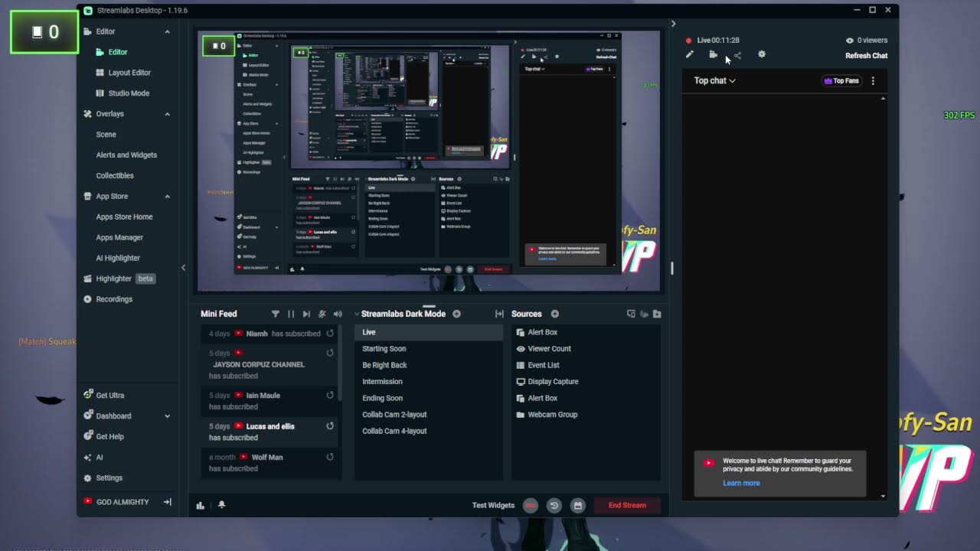Toggle the REC recording button
980x551 pixels.
pos(531,505)
